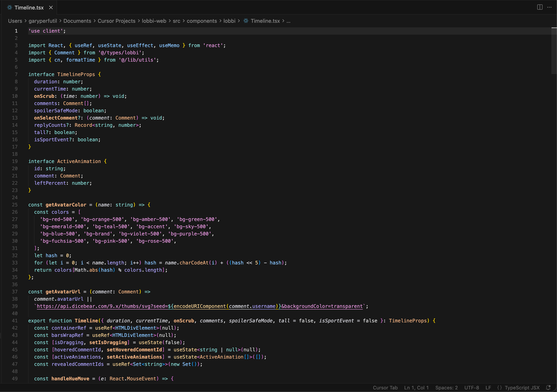Split the editor to the right
The width and height of the screenshot is (557, 392).
pos(540,7)
